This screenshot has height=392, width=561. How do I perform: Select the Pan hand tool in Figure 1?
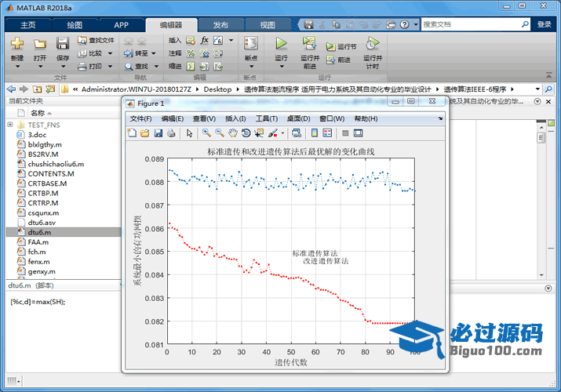[233, 133]
